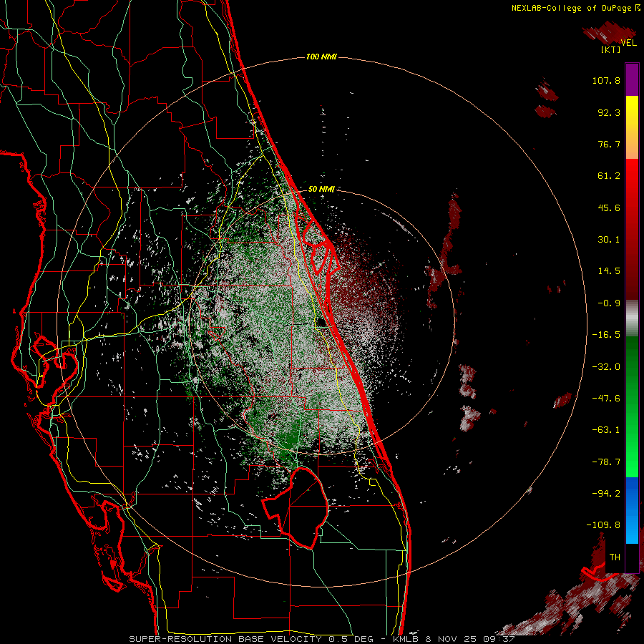
Task: Click the VEL legend title
Action: 628,42
